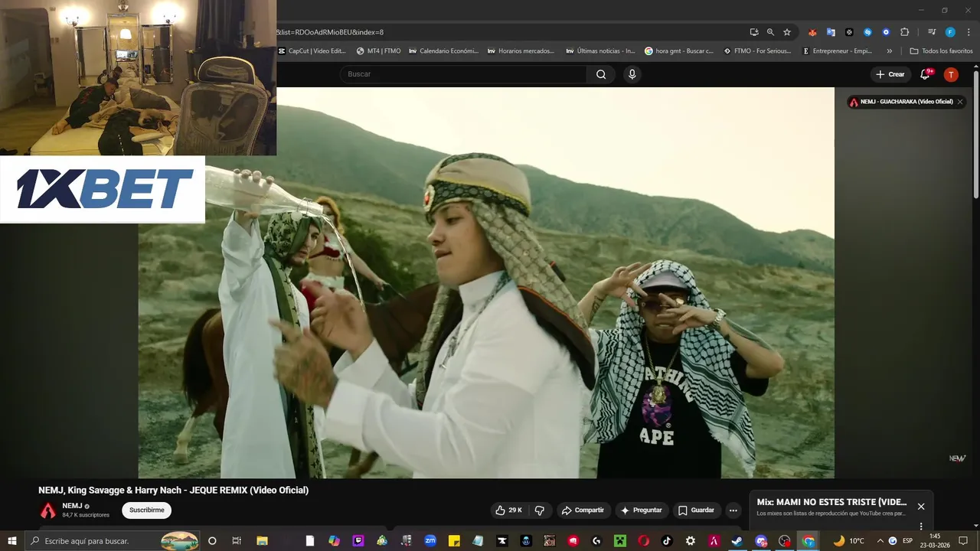Click the Compartir share button
The image size is (980, 551).
(x=583, y=510)
